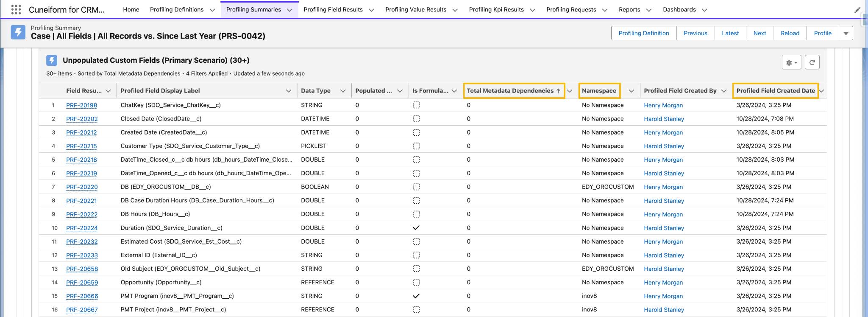Viewport: 868px width, 317px height.
Task: Go to the Home tab
Action: [131, 9]
